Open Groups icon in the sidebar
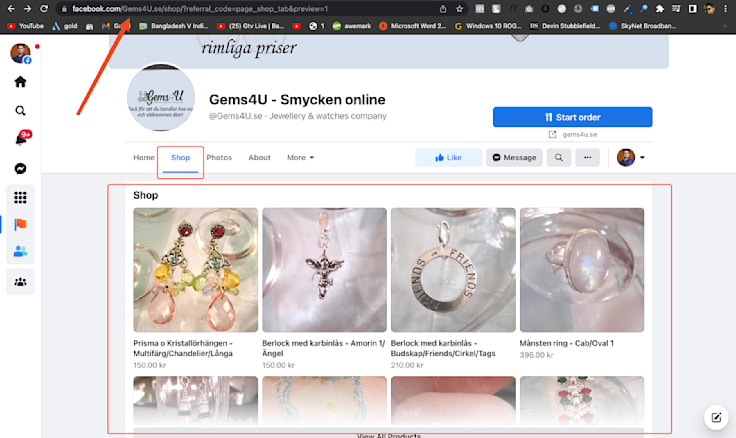 (20, 282)
